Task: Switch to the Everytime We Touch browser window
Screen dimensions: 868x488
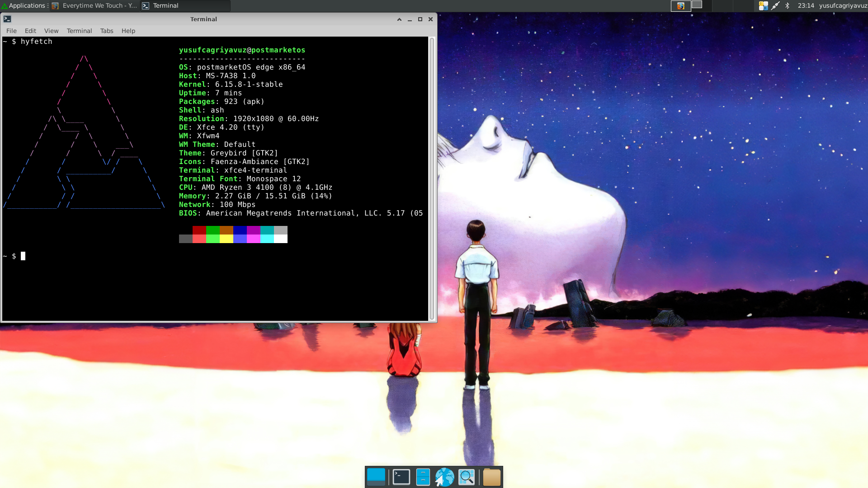Action: point(94,5)
